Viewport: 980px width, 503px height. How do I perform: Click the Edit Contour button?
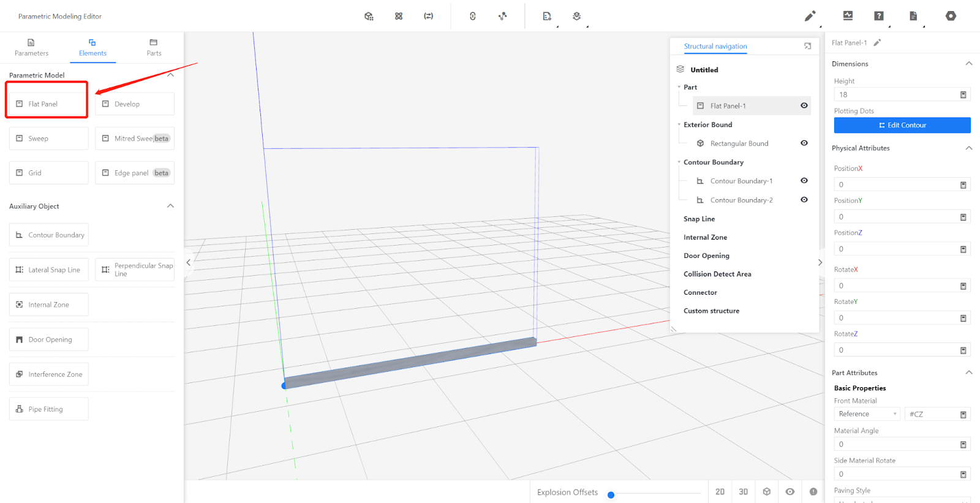(902, 125)
